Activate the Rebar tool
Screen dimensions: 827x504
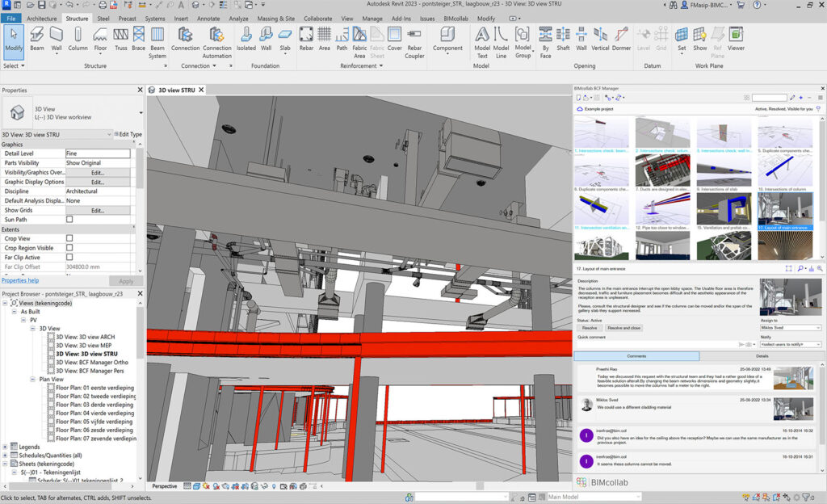click(306, 39)
